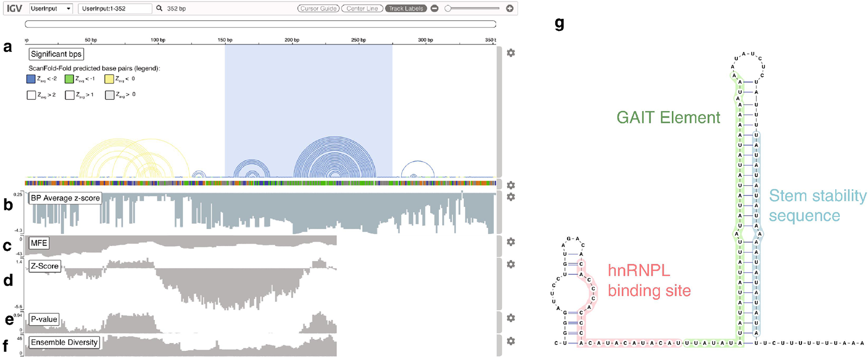Open gear settings for MFE track

pyautogui.click(x=511, y=242)
